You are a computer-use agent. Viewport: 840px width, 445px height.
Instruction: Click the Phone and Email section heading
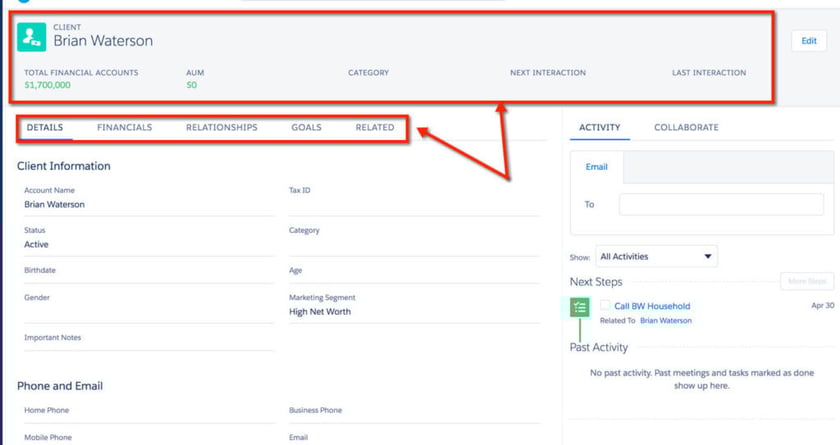(x=60, y=386)
